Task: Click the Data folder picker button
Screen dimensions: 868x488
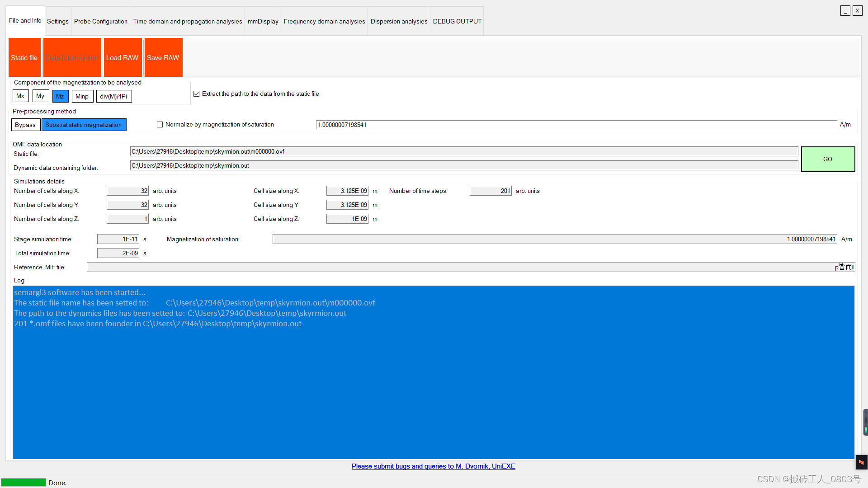Action: (72, 57)
